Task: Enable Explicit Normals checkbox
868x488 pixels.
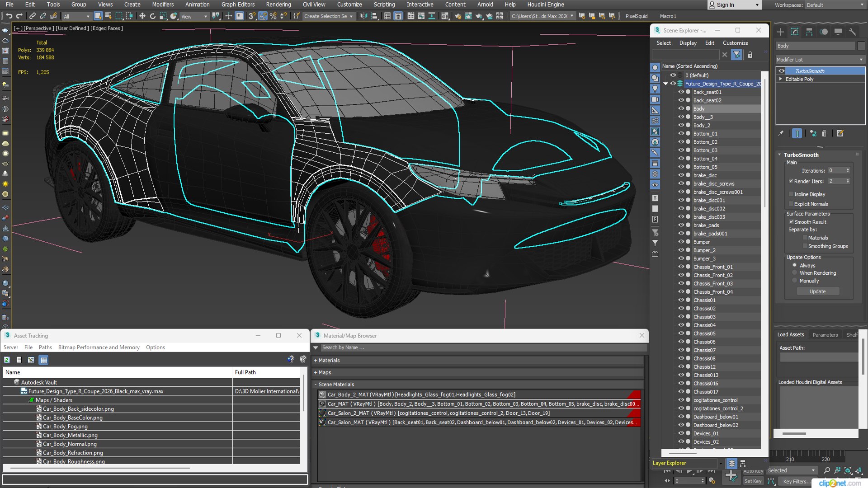Action: point(791,204)
